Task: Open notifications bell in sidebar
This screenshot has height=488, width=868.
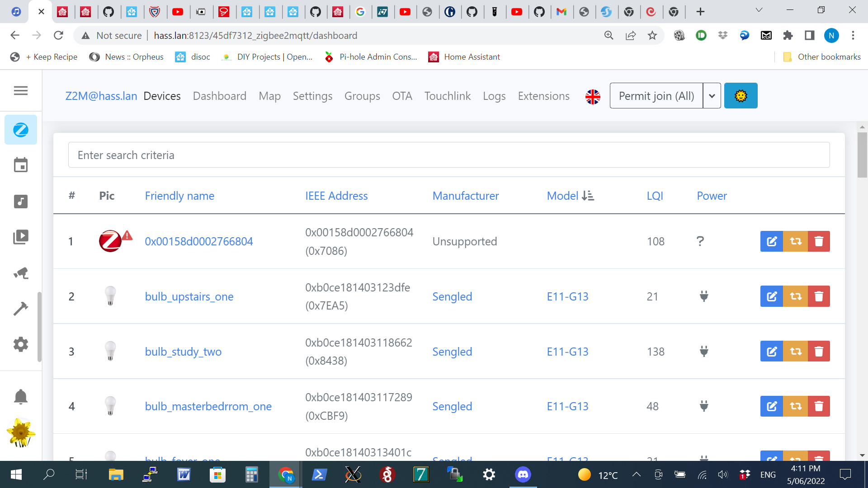Action: [21, 397]
